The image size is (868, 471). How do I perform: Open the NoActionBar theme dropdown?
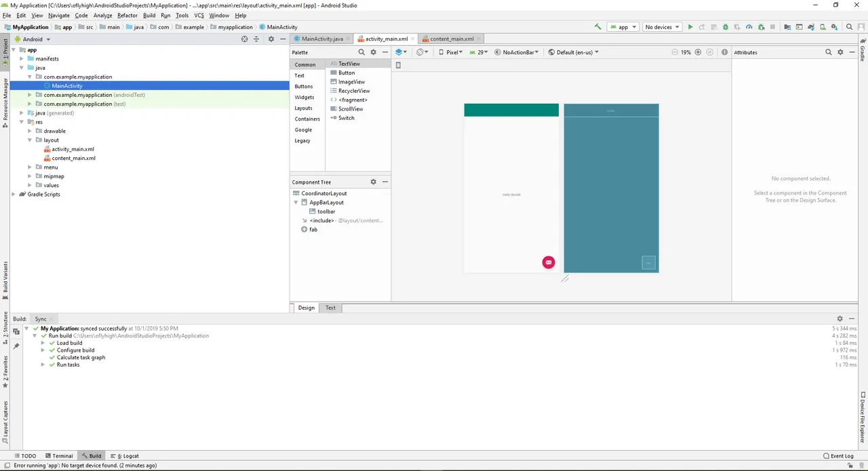click(517, 52)
